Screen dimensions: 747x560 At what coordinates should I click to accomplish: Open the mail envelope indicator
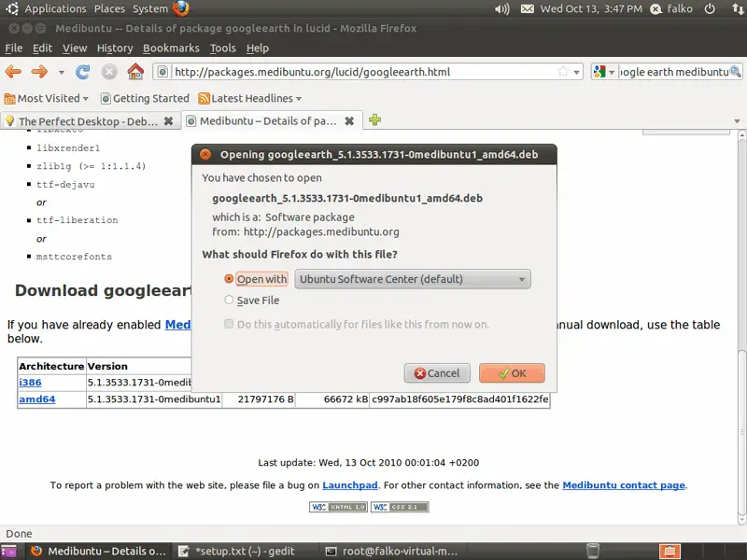click(x=527, y=8)
